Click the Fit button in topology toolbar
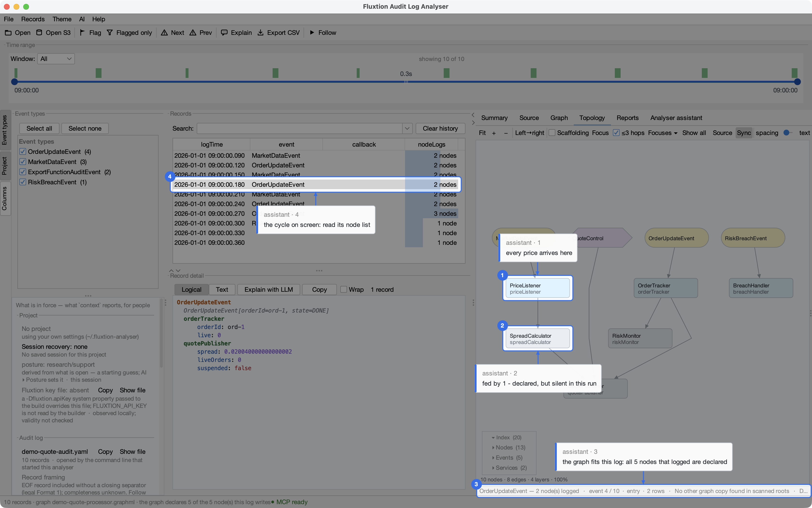The height and width of the screenshot is (508, 812). [x=482, y=133]
